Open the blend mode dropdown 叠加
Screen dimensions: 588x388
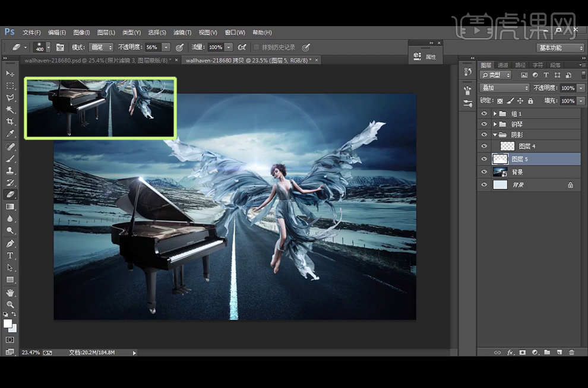tap(504, 88)
